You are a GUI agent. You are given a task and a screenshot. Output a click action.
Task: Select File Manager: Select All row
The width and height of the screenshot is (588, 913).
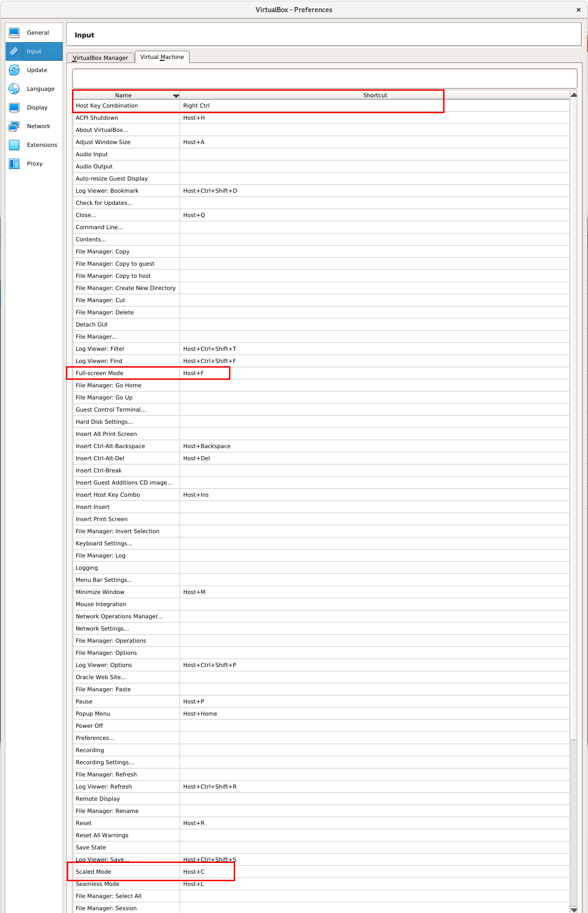[x=321, y=896]
